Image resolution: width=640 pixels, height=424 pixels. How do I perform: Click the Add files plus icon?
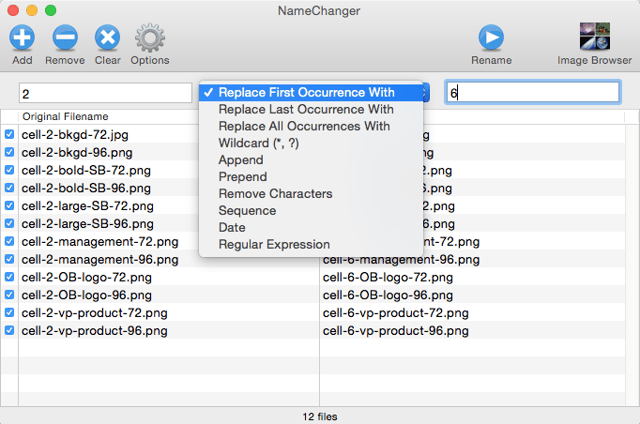point(22,38)
